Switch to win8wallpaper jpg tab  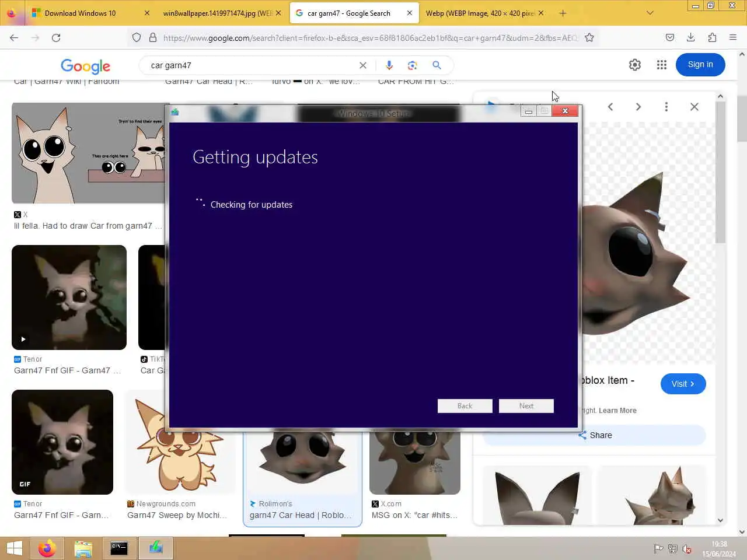coord(217,13)
